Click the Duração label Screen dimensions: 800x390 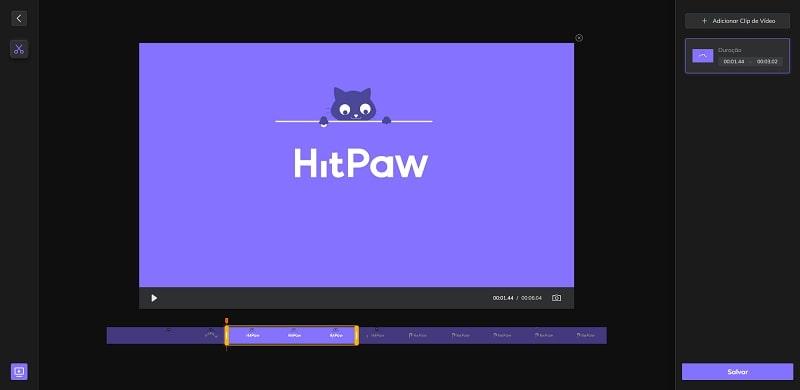(730, 50)
